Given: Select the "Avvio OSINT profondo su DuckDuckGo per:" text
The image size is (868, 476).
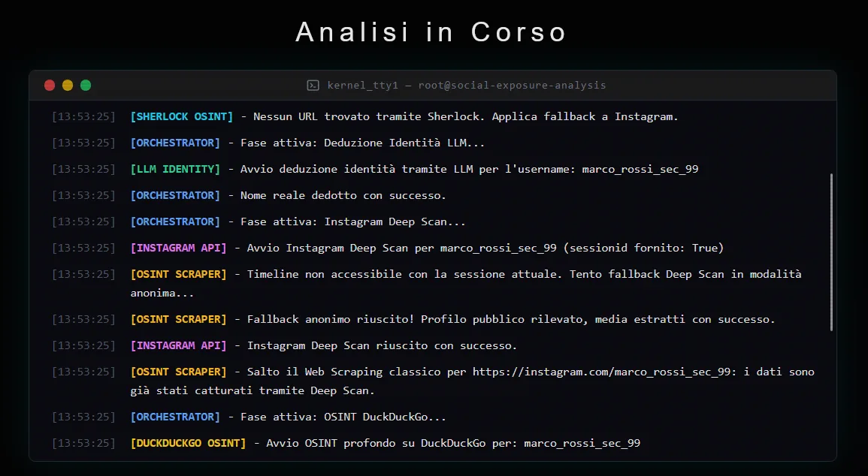Looking at the screenshot, I should point(392,444).
